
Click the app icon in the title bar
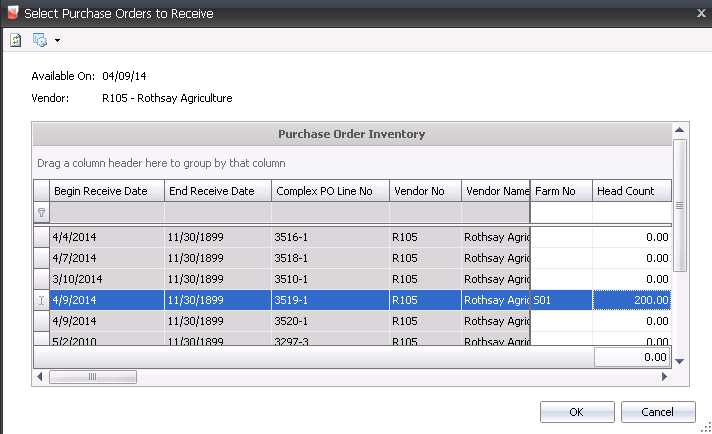click(x=11, y=13)
